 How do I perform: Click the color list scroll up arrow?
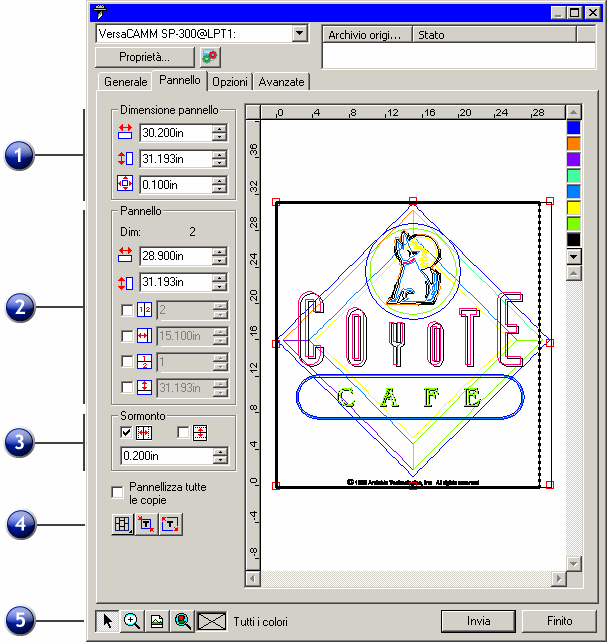574,112
